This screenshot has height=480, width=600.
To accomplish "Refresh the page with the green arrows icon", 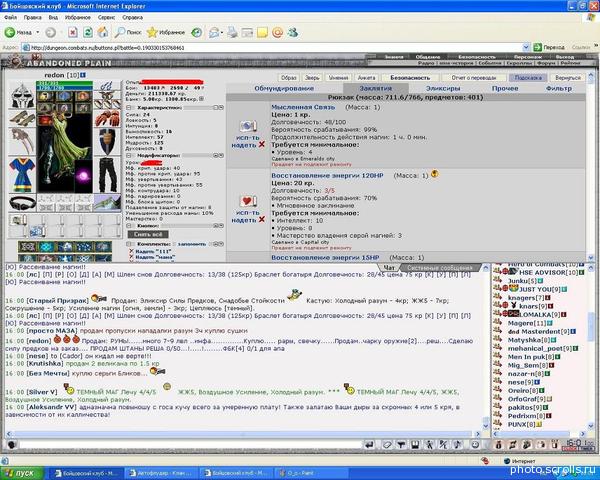I will point(88,33).
